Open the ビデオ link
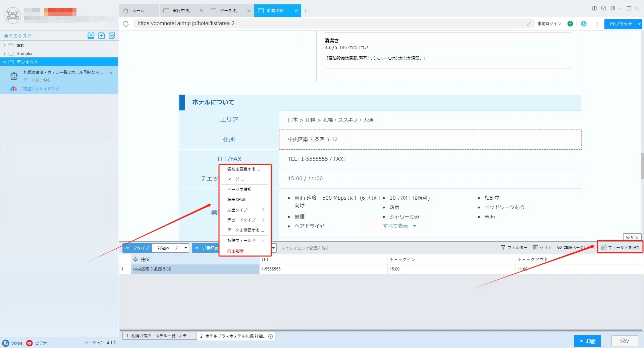644x348 pixels. click(41, 343)
